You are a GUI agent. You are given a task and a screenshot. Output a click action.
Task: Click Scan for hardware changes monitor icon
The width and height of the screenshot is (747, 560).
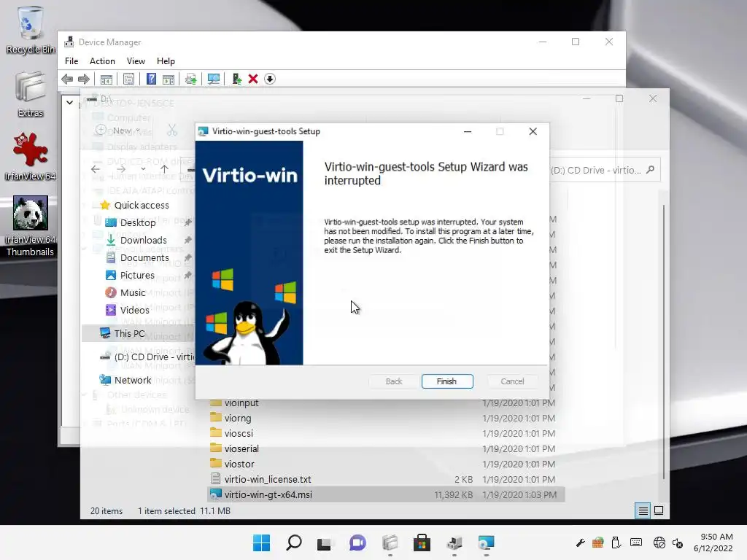point(214,79)
